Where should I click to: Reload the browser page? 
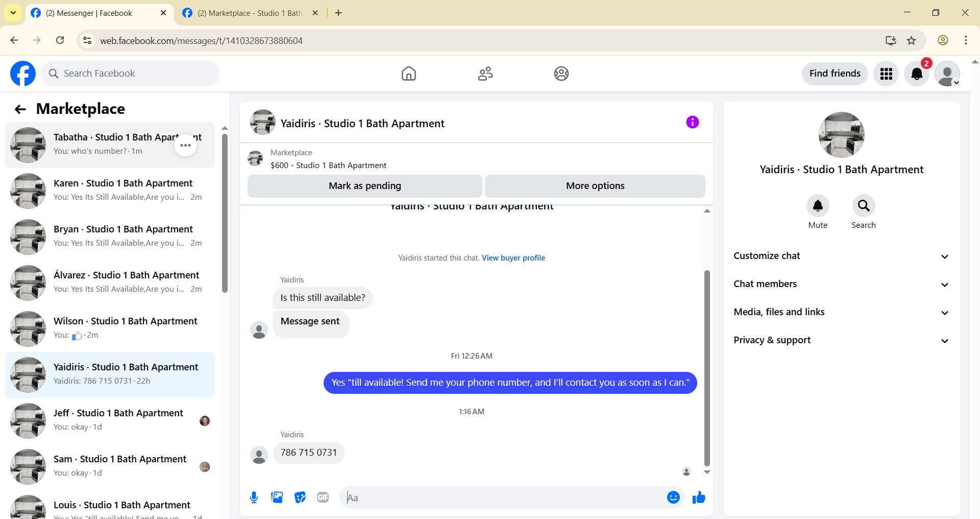[x=60, y=40]
